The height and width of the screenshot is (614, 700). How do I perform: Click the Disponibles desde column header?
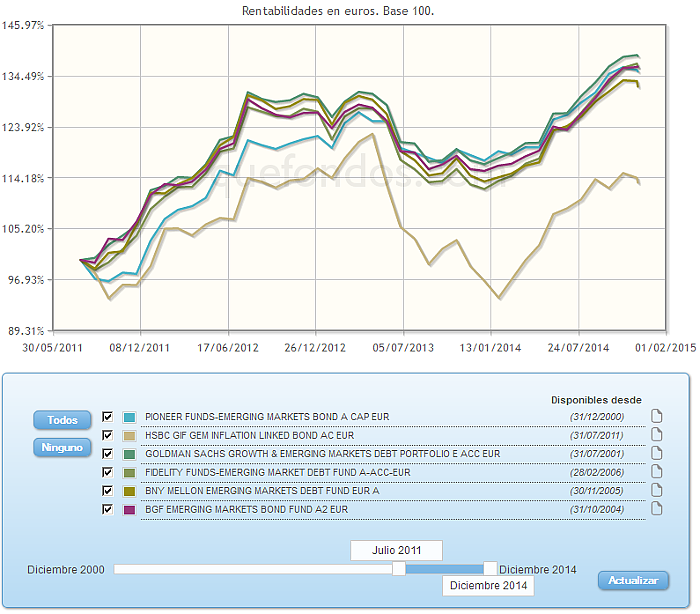tap(596, 400)
